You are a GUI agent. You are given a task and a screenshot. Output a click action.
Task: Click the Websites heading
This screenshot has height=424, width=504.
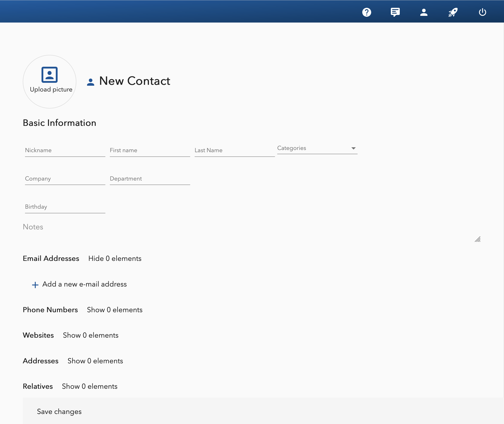(38, 335)
